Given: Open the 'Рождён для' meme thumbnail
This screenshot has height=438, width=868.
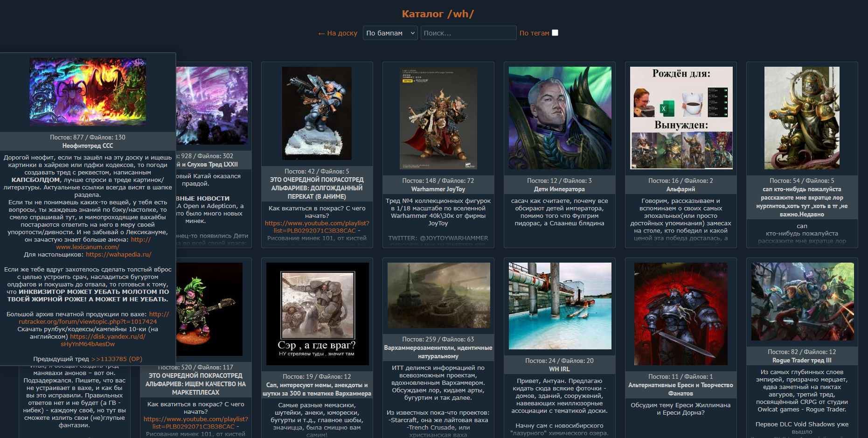Looking at the screenshot, I should [681, 118].
